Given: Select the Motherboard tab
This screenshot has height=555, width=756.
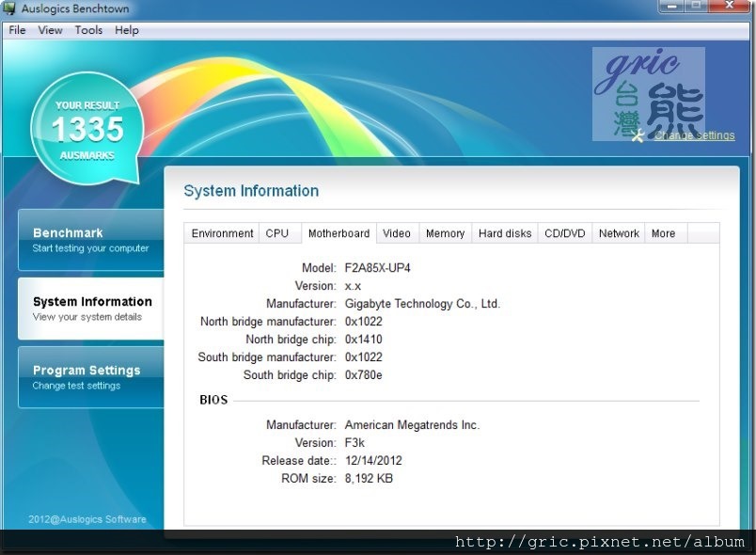Looking at the screenshot, I should (339, 233).
